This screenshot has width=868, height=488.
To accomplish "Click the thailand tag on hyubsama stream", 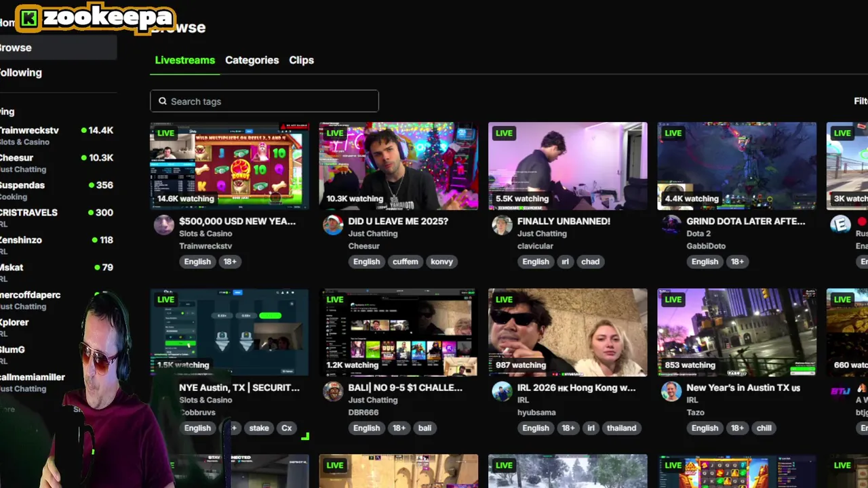I will (621, 428).
